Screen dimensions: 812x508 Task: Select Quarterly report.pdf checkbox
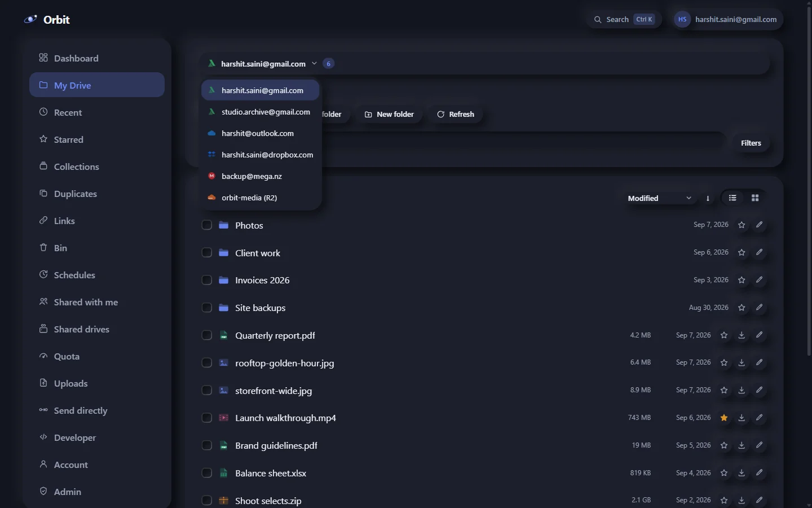[207, 335]
